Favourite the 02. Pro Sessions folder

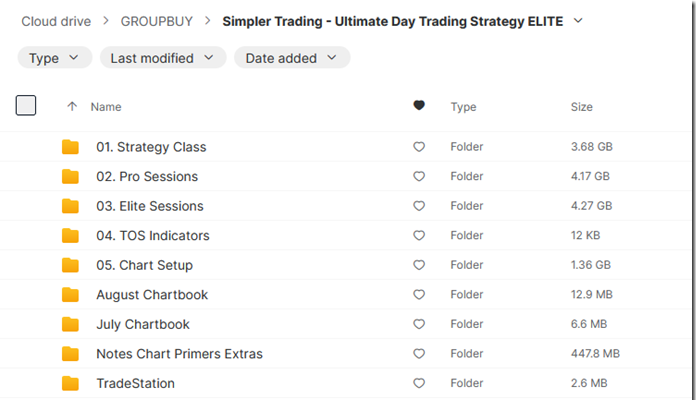(419, 176)
